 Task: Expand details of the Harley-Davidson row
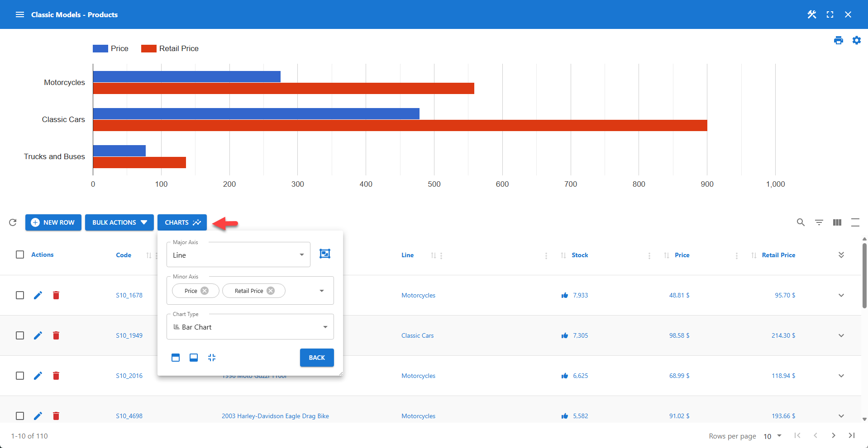click(841, 416)
